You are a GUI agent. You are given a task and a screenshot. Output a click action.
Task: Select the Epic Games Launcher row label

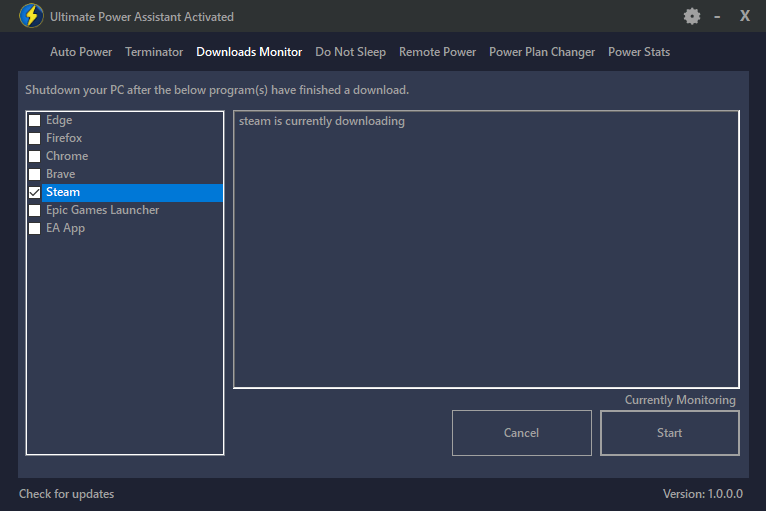tap(103, 211)
